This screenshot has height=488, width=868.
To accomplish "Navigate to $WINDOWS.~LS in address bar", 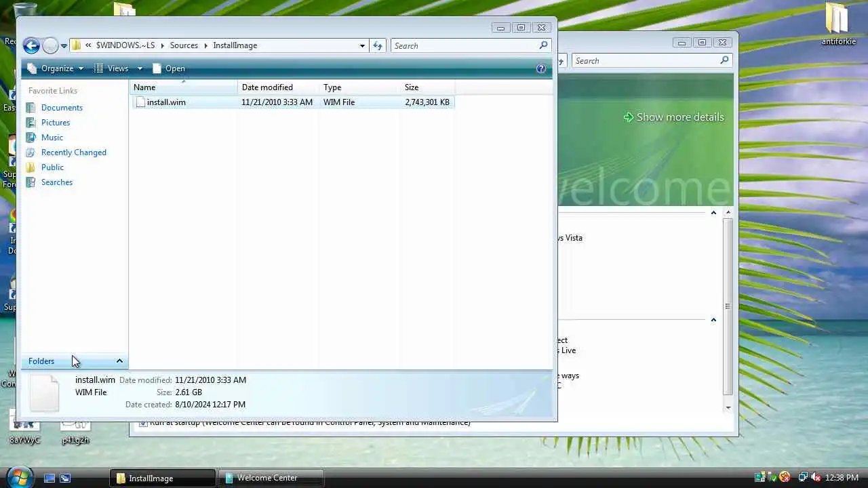I will [125, 45].
